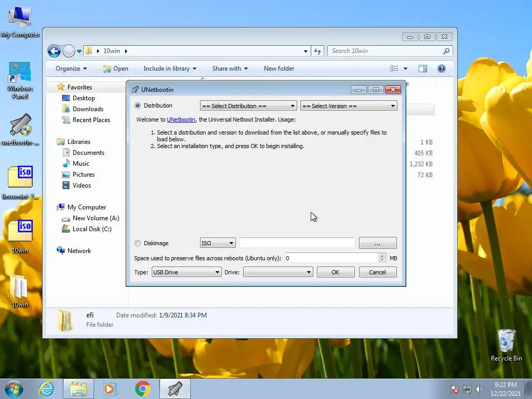Open the address bar history dropdown
532x399 pixels.
(305, 51)
